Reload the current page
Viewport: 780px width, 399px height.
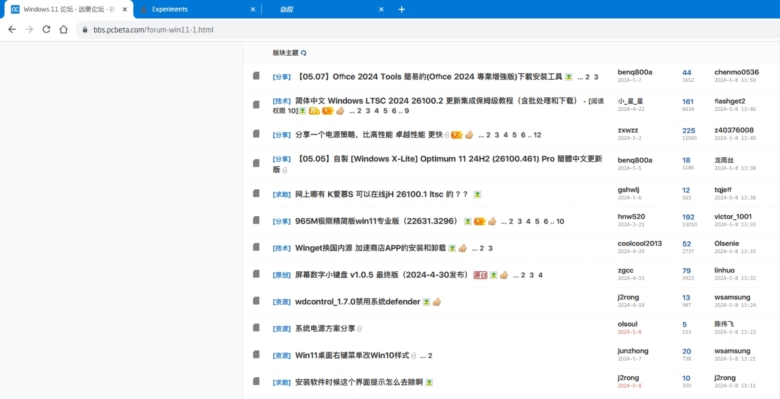click(46, 29)
